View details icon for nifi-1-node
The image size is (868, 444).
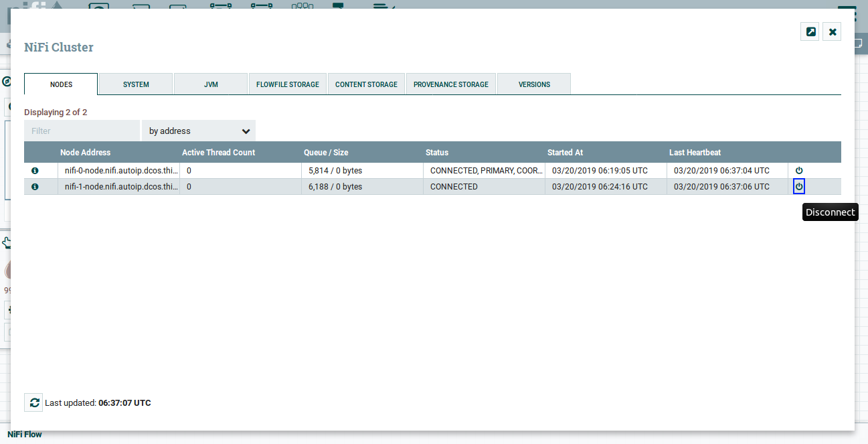[35, 187]
